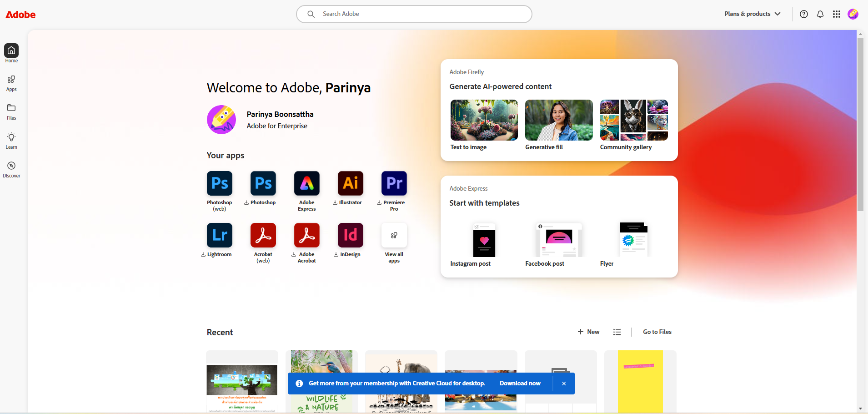
Task: Dismiss the Creative Cloud banner
Action: [x=564, y=384]
